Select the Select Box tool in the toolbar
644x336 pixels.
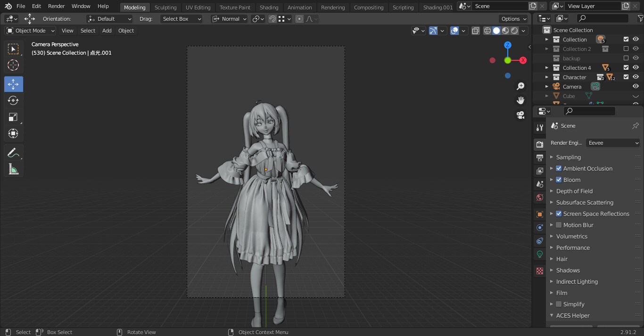[13, 49]
